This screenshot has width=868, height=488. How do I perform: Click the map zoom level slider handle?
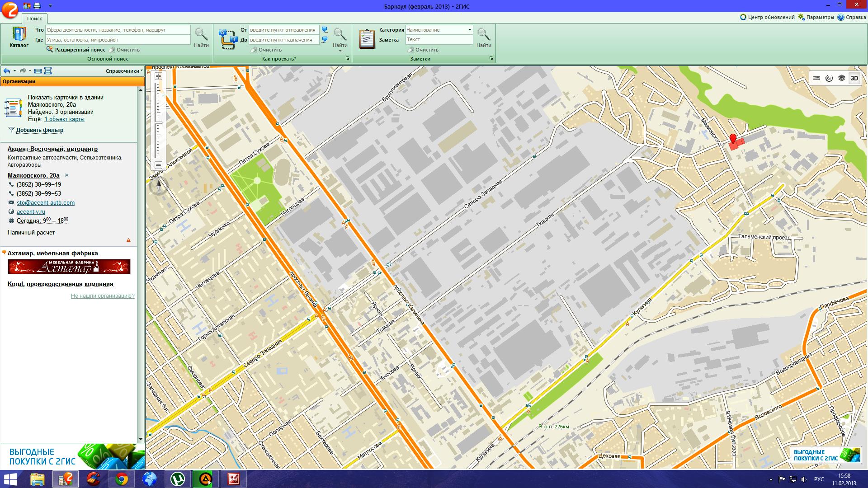point(159,122)
